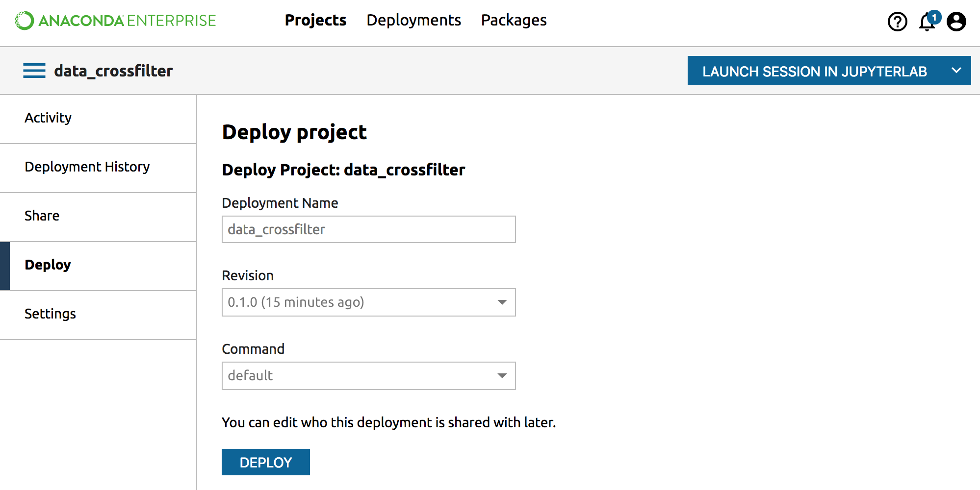Click the Anaconda Enterprise logo
980x490 pixels.
pos(115,21)
